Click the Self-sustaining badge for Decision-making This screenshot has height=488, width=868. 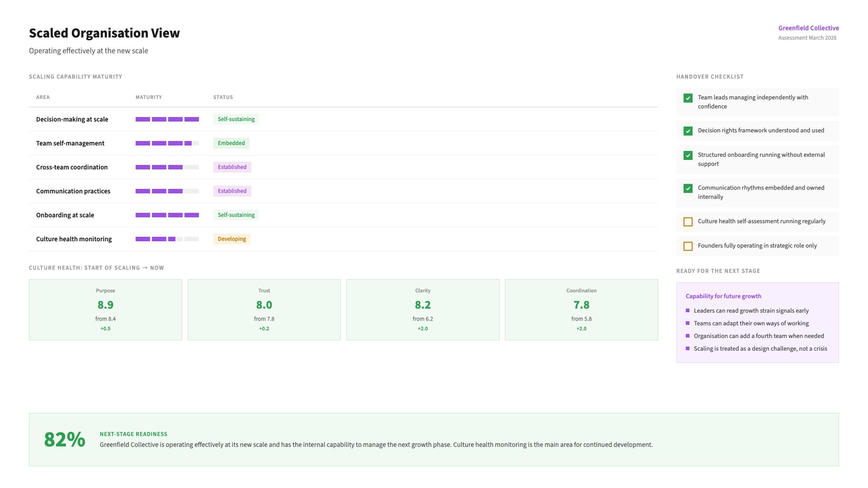[236, 119]
